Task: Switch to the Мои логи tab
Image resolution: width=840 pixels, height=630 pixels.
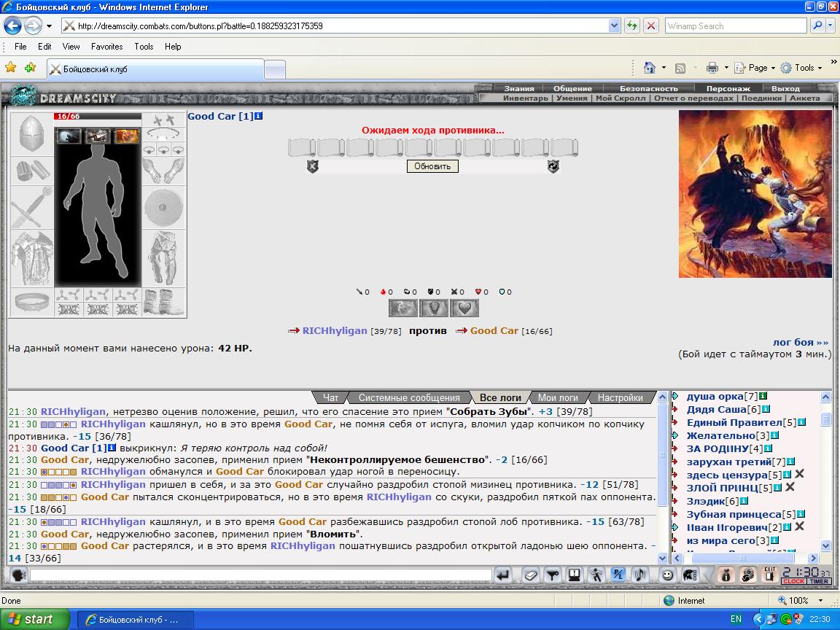Action: 558,397
